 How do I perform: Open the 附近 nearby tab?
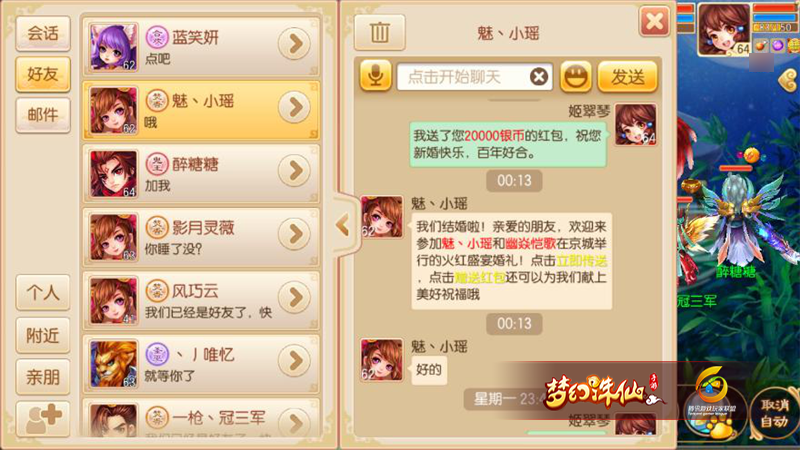coord(43,336)
